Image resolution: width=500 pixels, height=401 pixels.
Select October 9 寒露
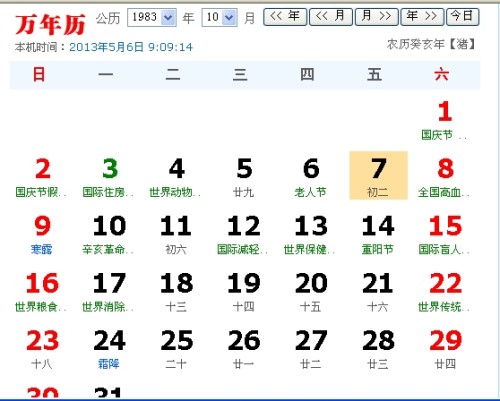[42, 235]
